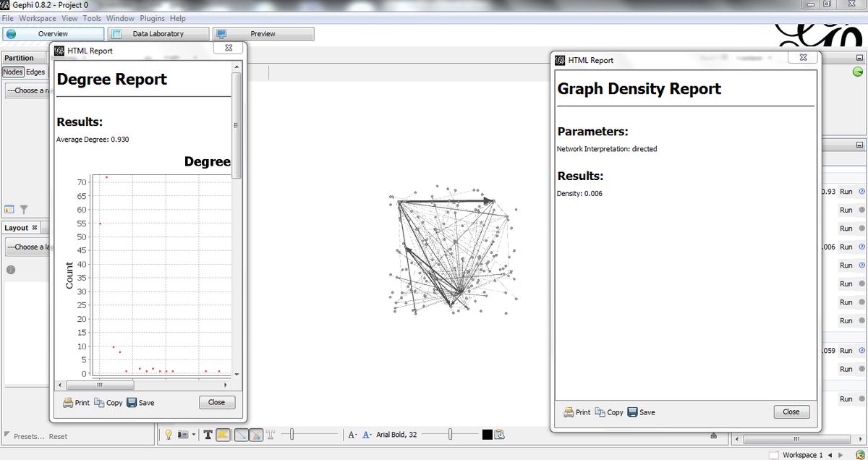Toggle show node labels T button
The height and width of the screenshot is (460, 868).
click(x=208, y=435)
